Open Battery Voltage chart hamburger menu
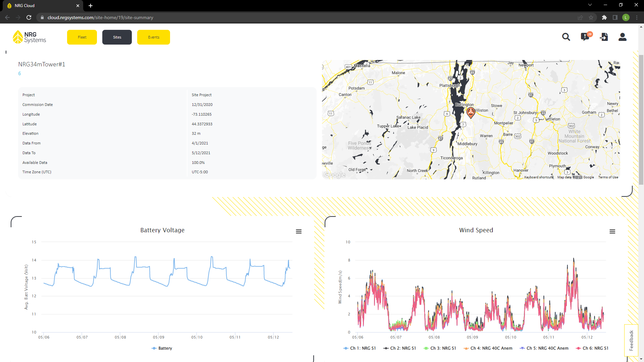 tap(299, 232)
